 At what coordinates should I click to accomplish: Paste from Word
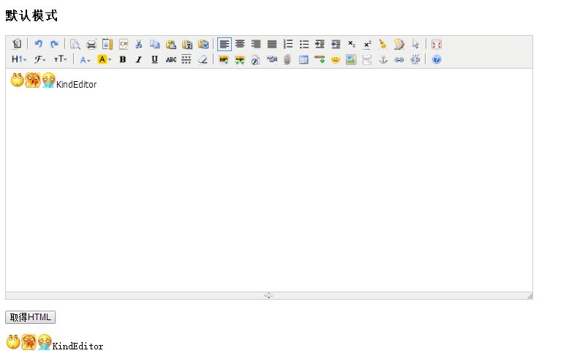point(203,44)
